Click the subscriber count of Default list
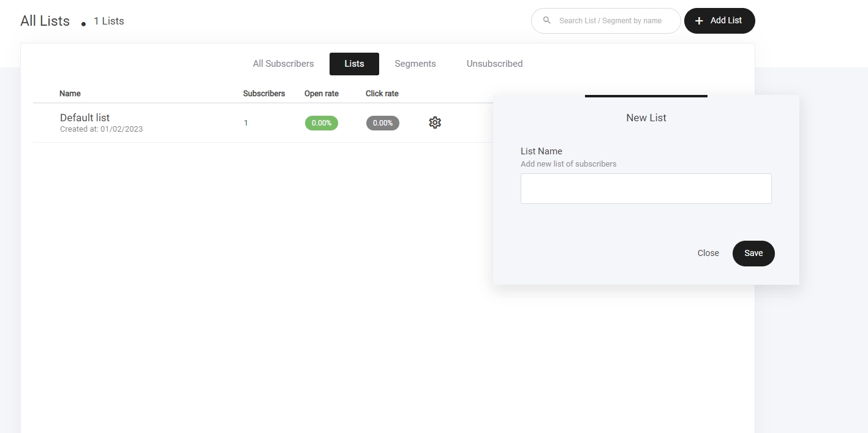Screen dimensions: 868x433 click(x=246, y=123)
